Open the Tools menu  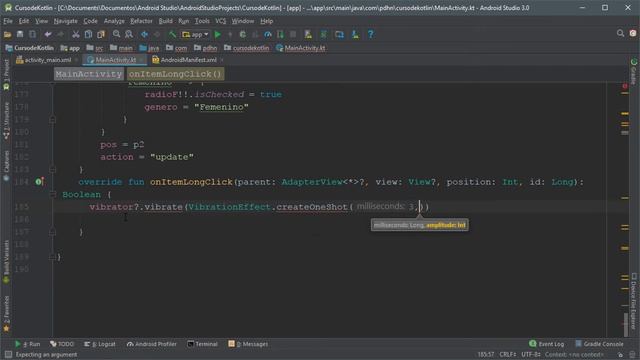tap(202, 21)
